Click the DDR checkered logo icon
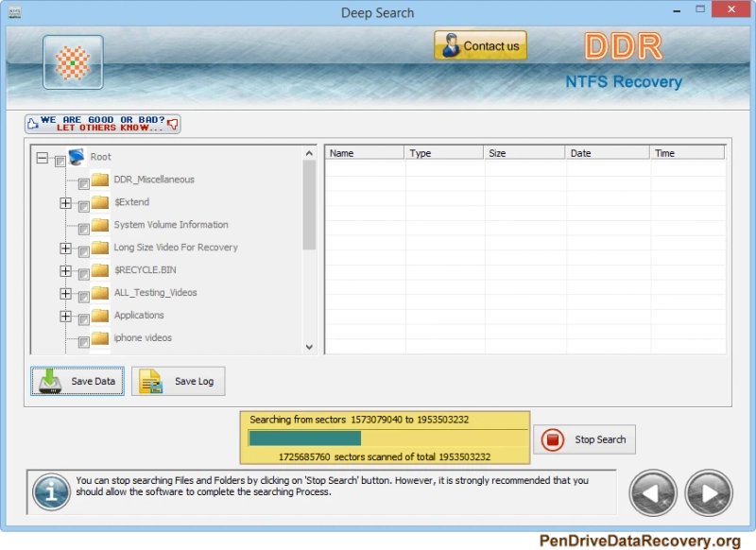 tap(73, 62)
